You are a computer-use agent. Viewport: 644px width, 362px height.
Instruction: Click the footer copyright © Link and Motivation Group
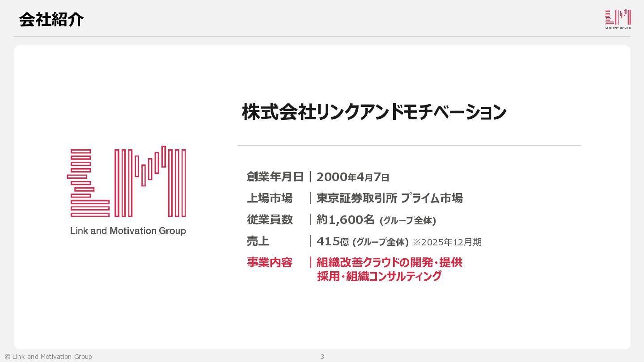[48, 357]
